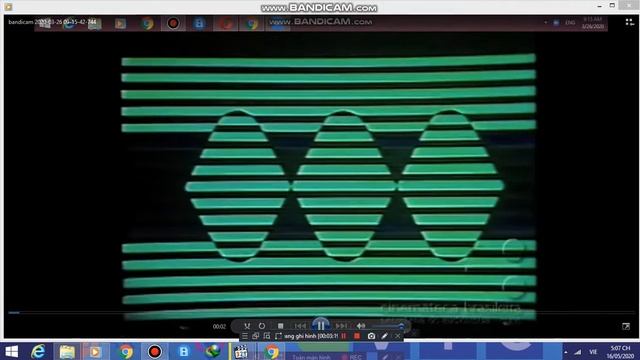Stop the Bandicam recording with the red square

point(357,336)
